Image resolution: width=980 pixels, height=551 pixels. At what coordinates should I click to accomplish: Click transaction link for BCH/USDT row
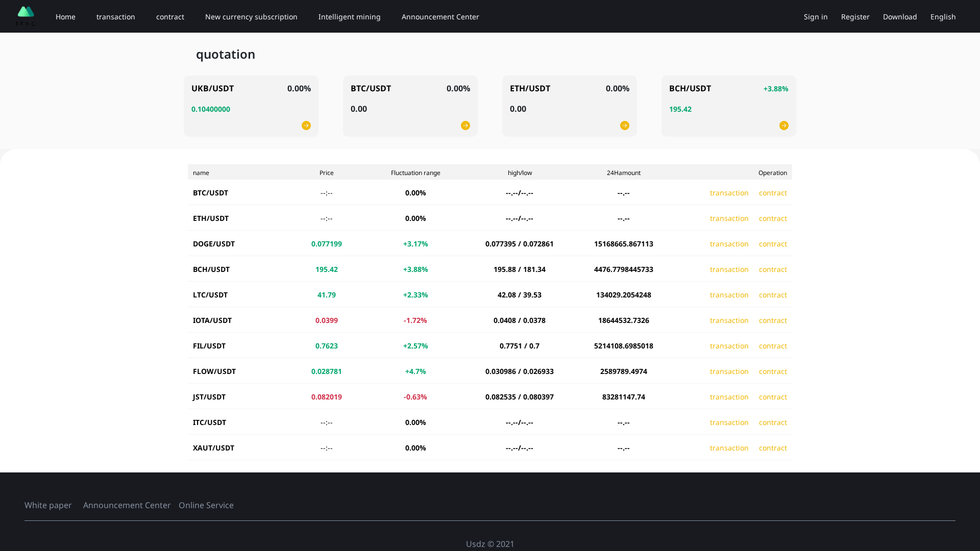pyautogui.click(x=729, y=269)
